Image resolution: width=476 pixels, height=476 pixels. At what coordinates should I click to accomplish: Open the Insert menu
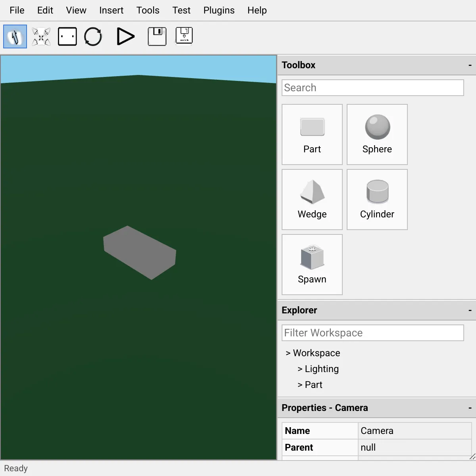coord(111,10)
